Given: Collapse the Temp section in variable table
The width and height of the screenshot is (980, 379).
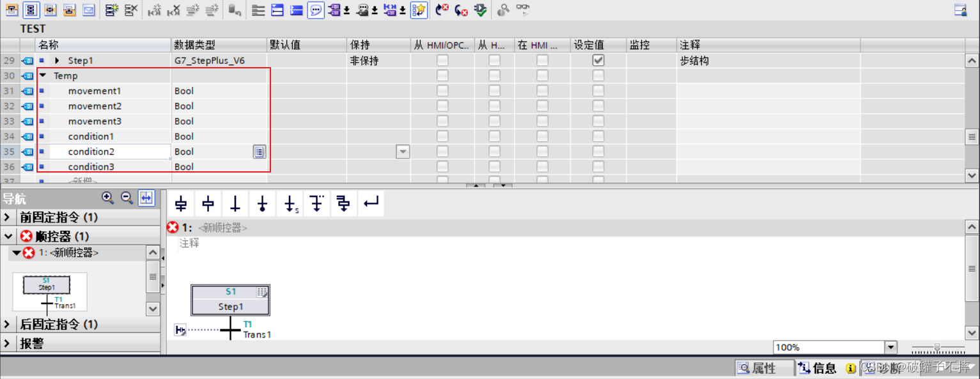Looking at the screenshot, I should tap(43, 75).
